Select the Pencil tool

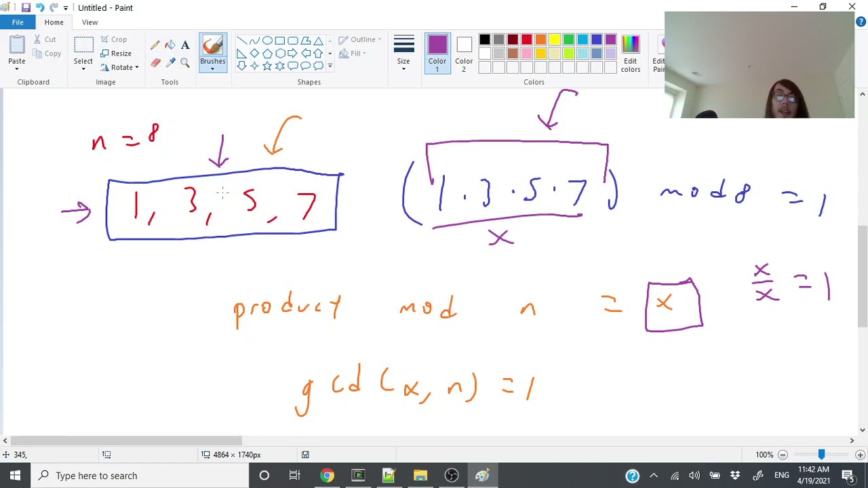(x=155, y=45)
